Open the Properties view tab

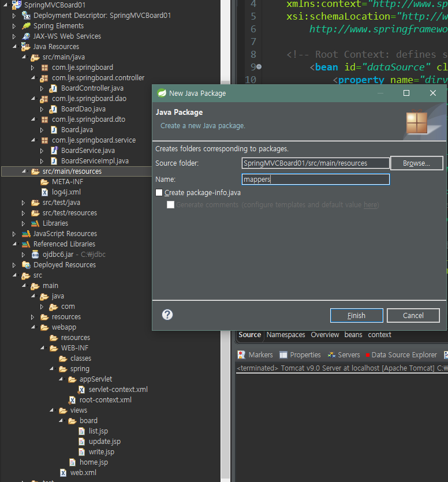300,355
